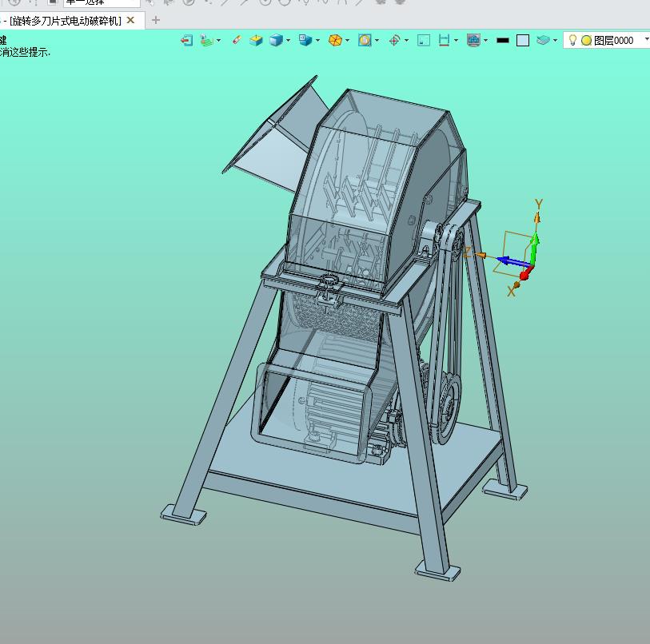The width and height of the screenshot is (650, 644).
Task: Click the view-orientation cube with marked face
Action: point(305,40)
